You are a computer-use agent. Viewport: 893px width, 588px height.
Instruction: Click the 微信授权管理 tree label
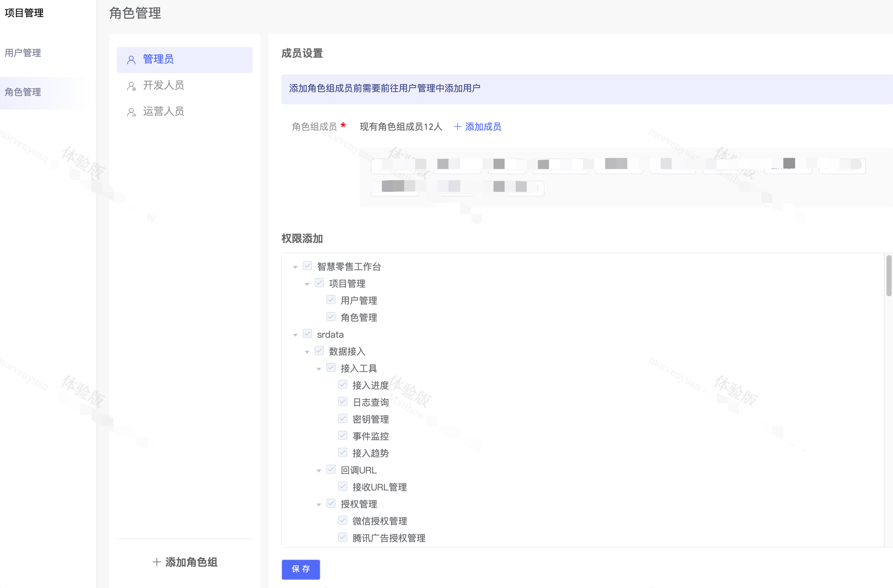pos(380,521)
